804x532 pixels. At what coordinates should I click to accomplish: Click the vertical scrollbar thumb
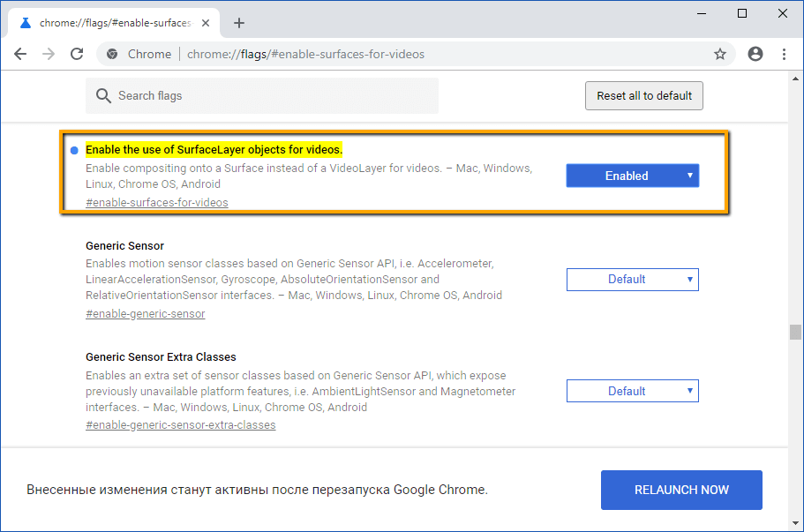click(795, 331)
